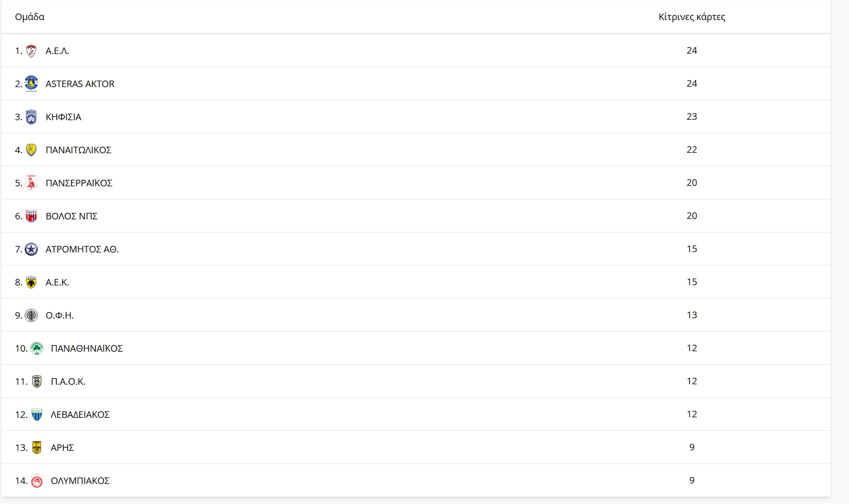The height and width of the screenshot is (504, 849).
Task: Click the Π.Α.Ο.Κ. black crest
Action: click(36, 381)
